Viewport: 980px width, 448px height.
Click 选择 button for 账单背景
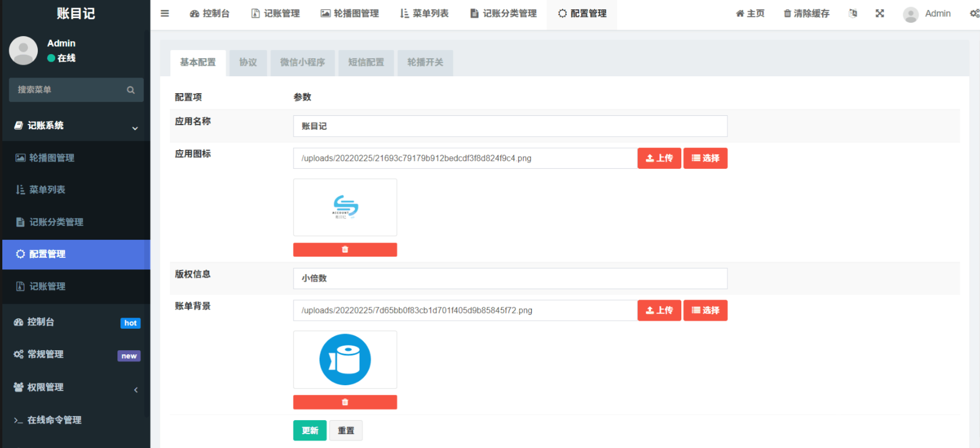(x=705, y=311)
